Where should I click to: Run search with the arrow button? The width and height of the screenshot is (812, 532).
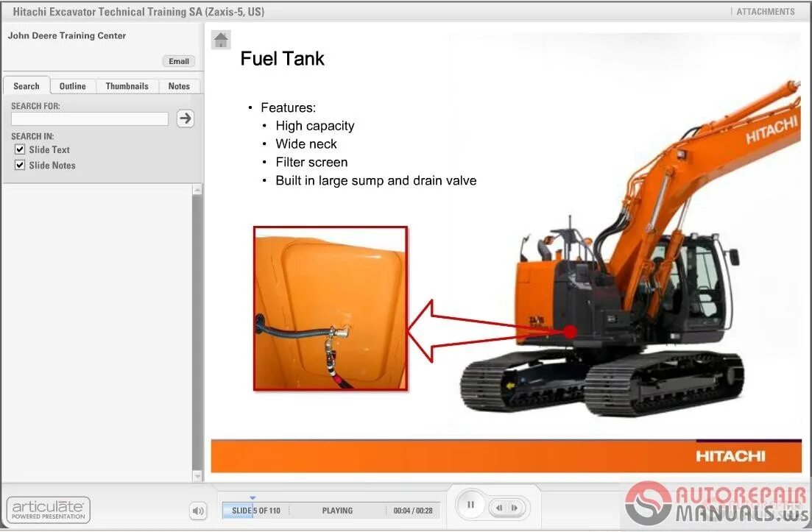(x=186, y=118)
